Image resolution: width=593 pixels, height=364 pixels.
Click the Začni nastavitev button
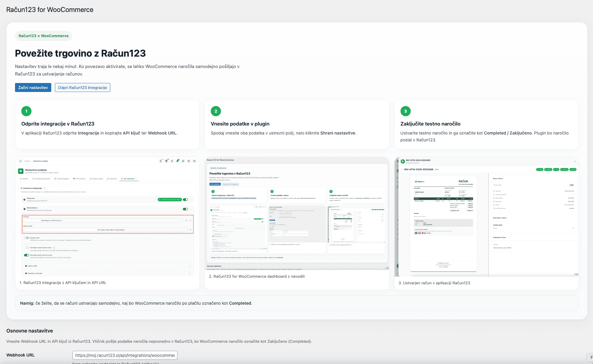(x=33, y=87)
